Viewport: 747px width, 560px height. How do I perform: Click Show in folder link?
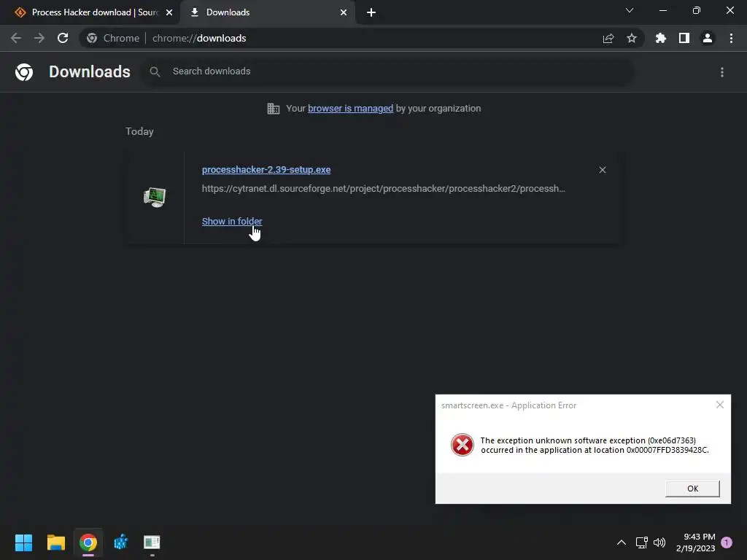(x=232, y=222)
